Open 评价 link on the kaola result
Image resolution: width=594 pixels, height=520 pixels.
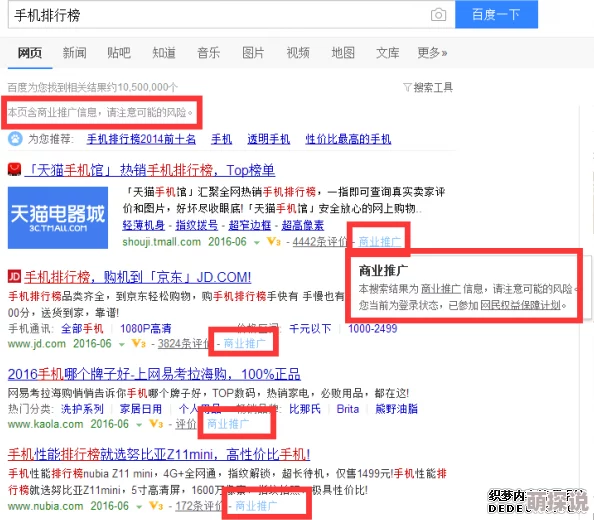[186, 424]
